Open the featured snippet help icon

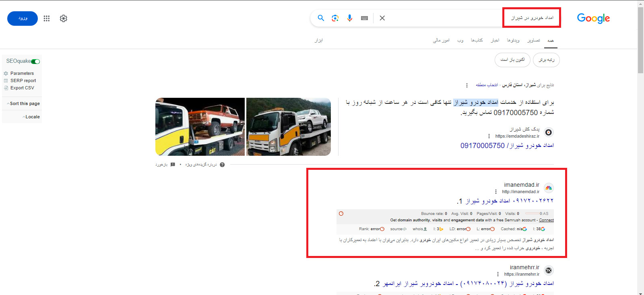(222, 165)
